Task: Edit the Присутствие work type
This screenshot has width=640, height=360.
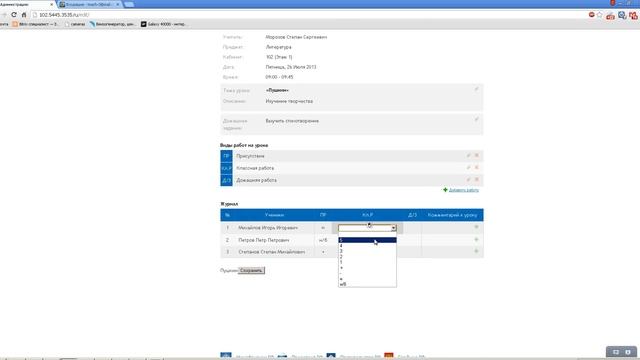Action: (469, 156)
